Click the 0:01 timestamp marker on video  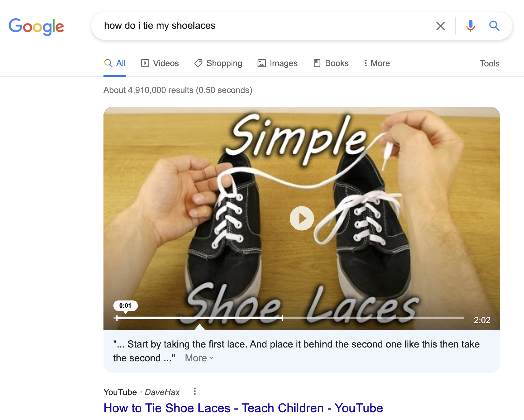pyautogui.click(x=125, y=306)
